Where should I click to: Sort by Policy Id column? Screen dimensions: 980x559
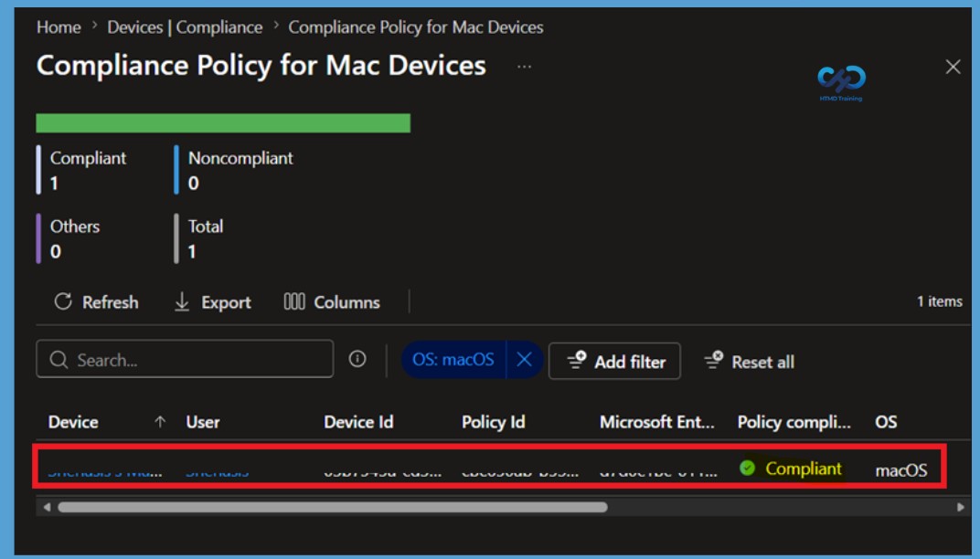(493, 422)
